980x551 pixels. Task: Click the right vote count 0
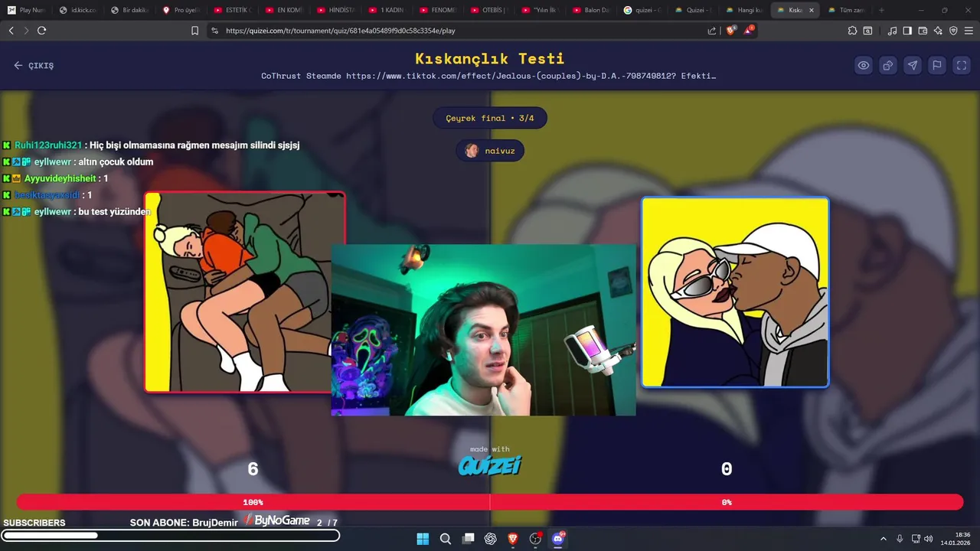pos(727,469)
